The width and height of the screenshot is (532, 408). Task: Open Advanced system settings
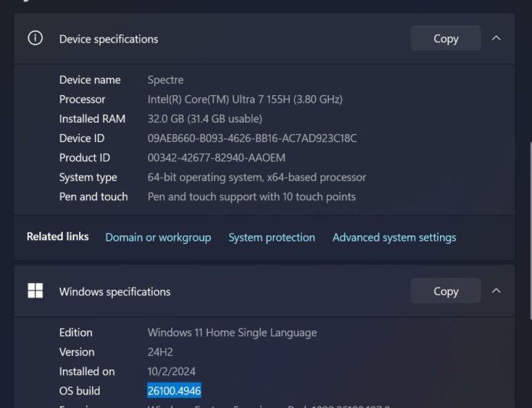tap(394, 237)
